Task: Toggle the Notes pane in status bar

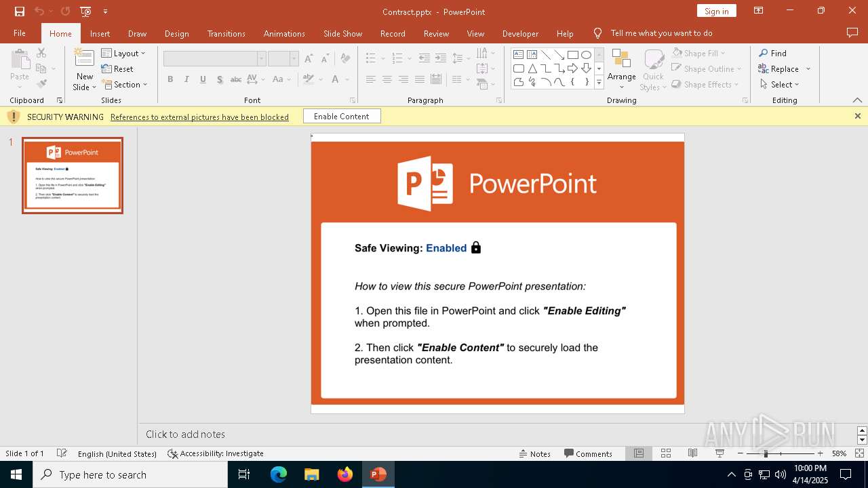Action: click(535, 453)
